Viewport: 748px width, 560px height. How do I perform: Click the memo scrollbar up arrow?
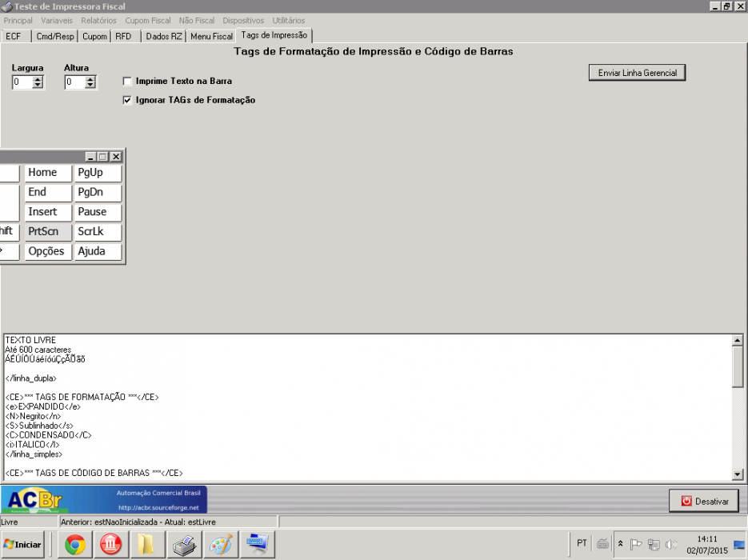738,340
